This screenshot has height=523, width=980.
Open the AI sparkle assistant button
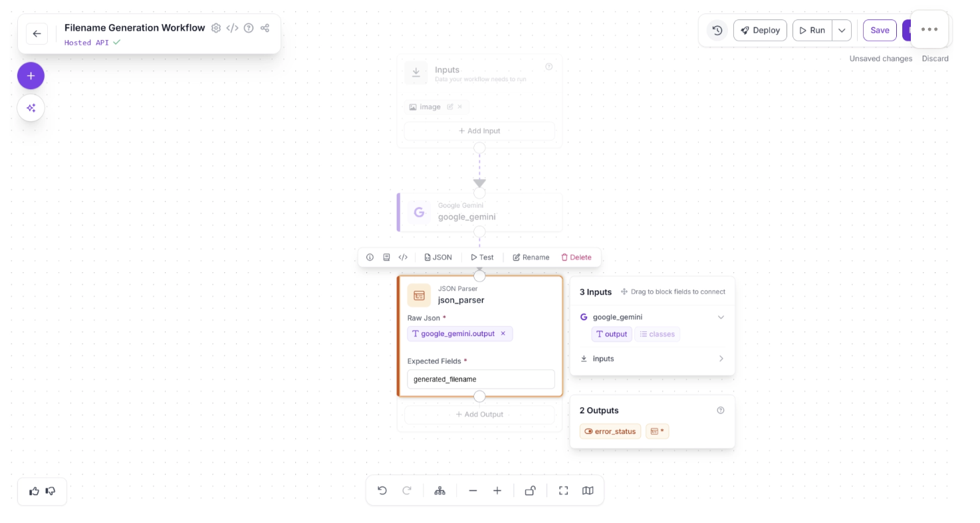pyautogui.click(x=31, y=108)
